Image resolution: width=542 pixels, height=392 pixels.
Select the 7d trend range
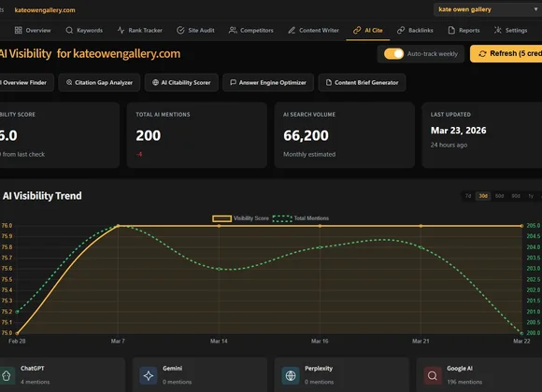tap(468, 196)
